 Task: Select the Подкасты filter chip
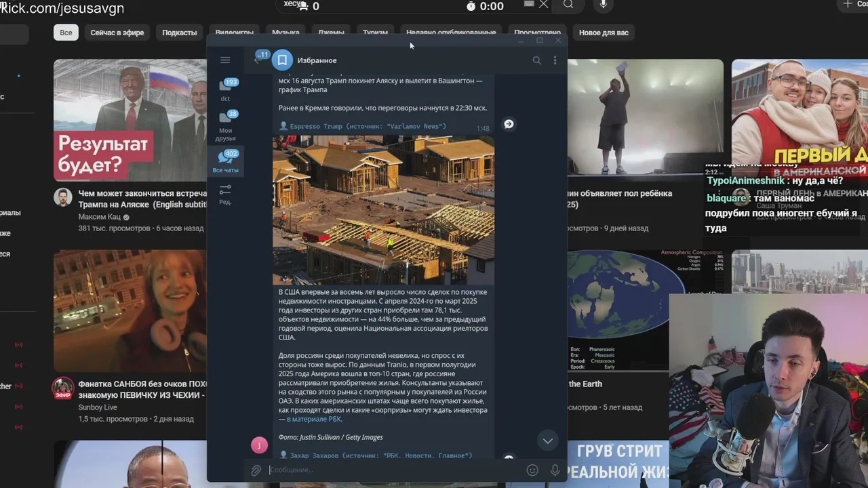click(x=179, y=33)
